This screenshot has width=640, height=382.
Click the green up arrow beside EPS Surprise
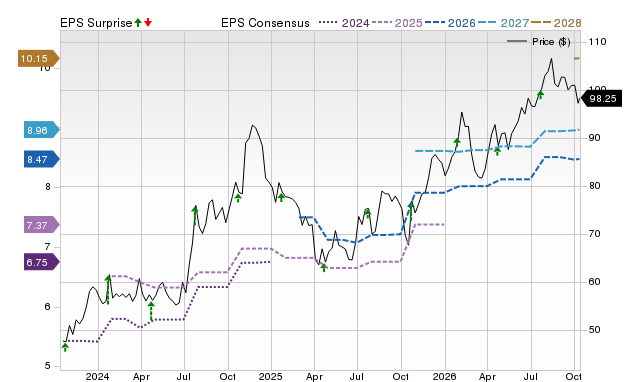(138, 23)
